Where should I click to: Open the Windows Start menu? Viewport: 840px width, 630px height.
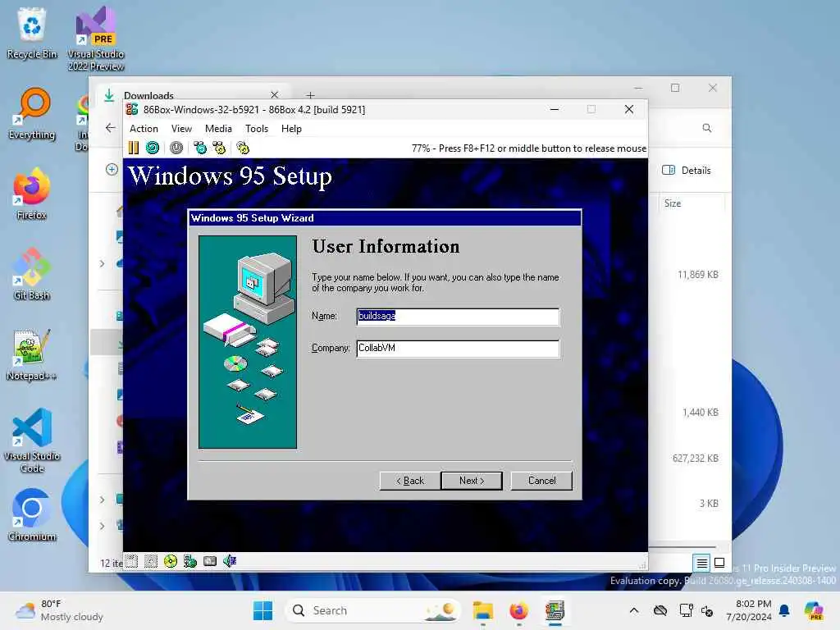point(262,610)
